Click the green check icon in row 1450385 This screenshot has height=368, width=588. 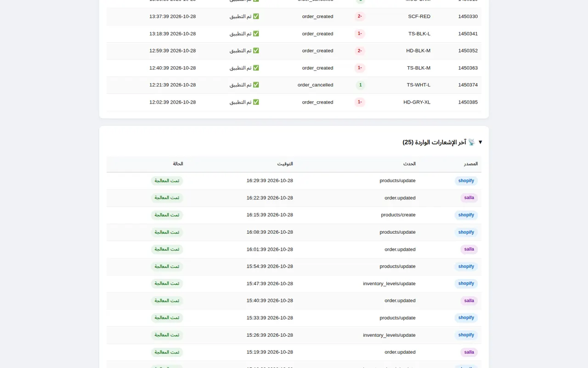click(256, 102)
